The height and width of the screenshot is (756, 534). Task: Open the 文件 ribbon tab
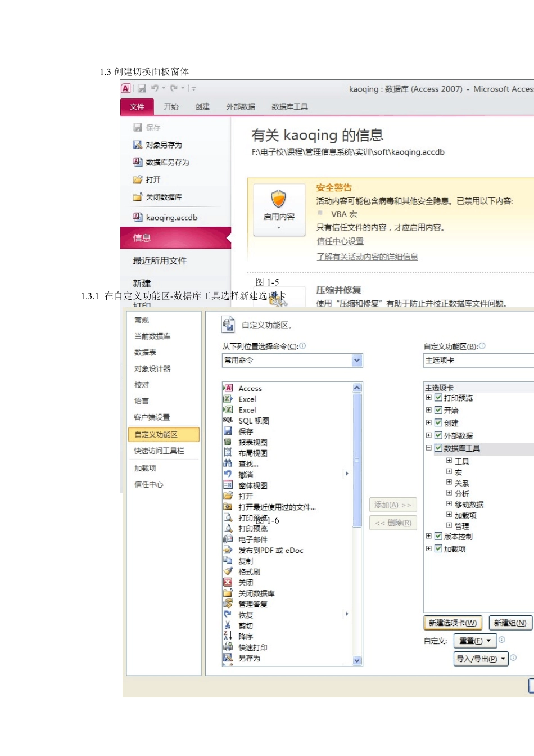(x=137, y=107)
